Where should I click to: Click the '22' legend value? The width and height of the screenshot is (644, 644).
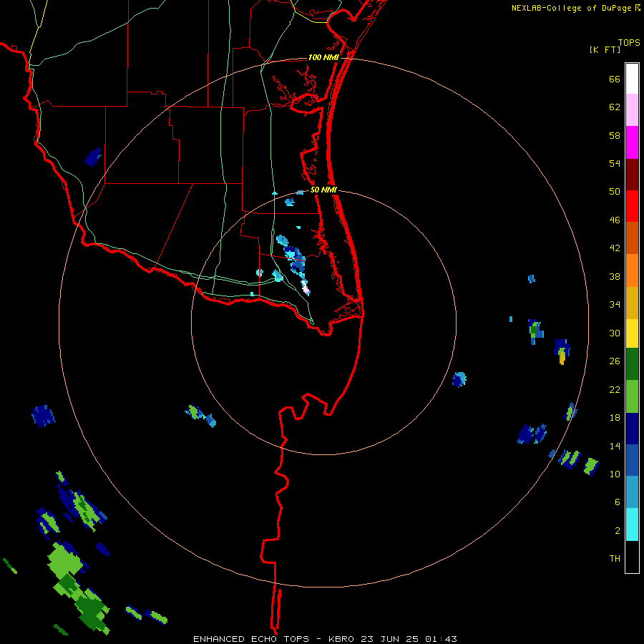[x=615, y=389]
